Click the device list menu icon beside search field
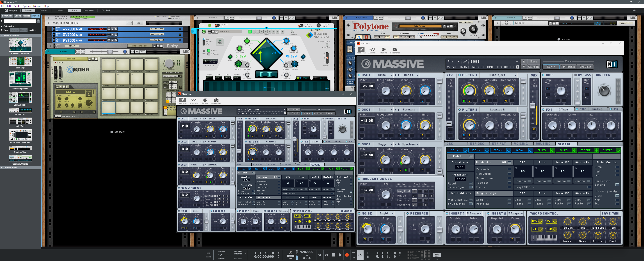 tap(39, 21)
